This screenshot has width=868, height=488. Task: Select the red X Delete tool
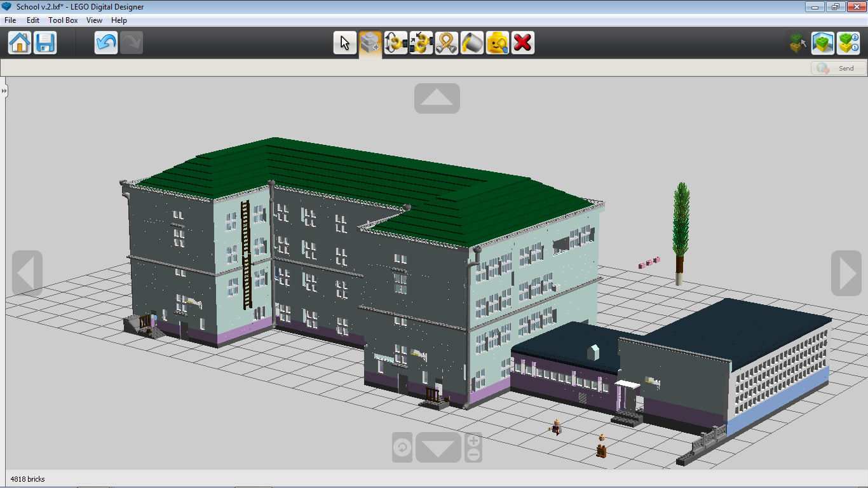pos(523,43)
